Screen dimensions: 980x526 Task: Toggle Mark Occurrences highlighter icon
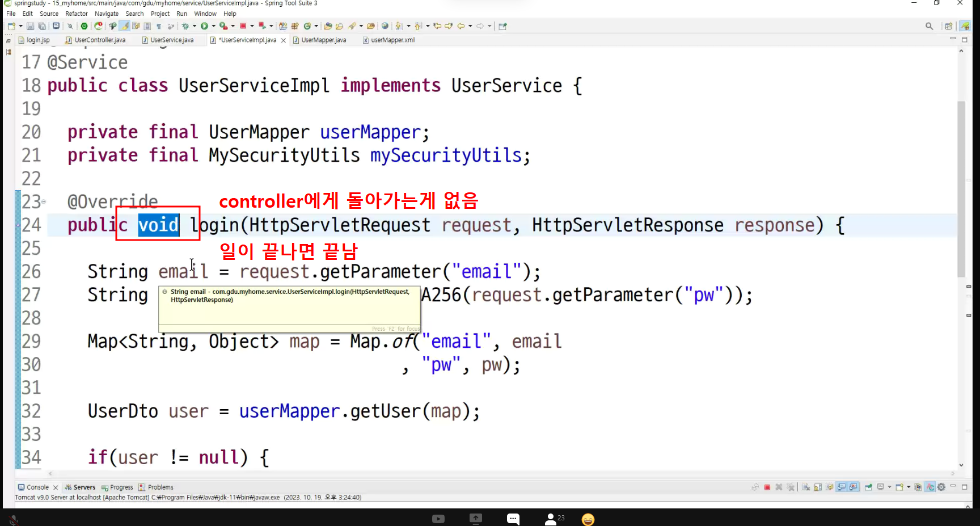(x=124, y=26)
